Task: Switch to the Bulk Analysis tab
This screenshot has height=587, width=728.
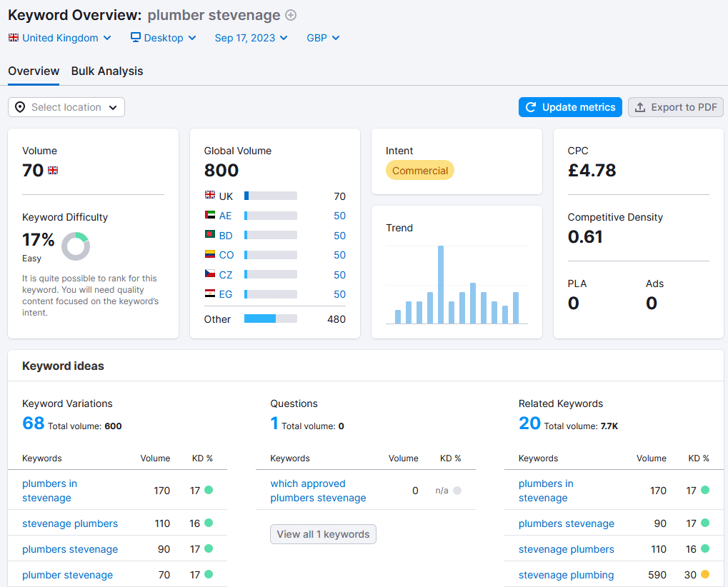Action: click(107, 71)
